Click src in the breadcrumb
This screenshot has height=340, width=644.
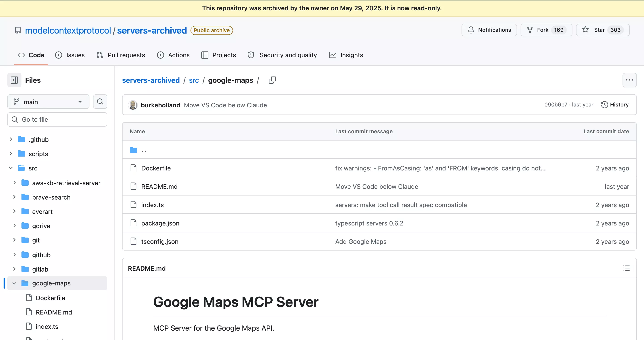194,80
